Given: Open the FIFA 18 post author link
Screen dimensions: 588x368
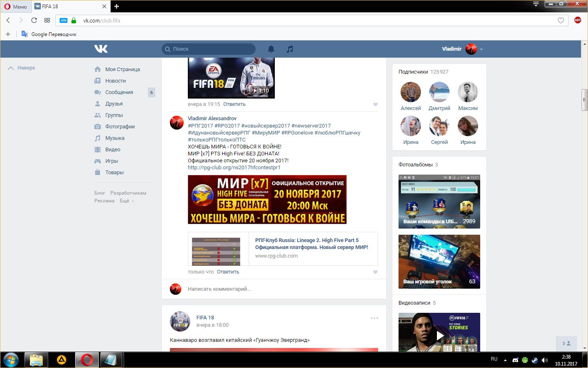Looking at the screenshot, I should click(205, 318).
